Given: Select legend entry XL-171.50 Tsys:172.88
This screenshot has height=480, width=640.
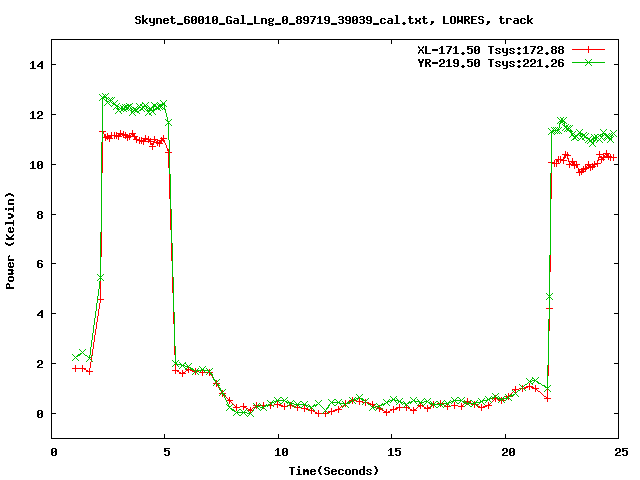Looking at the screenshot, I should pyautogui.click(x=491, y=50).
